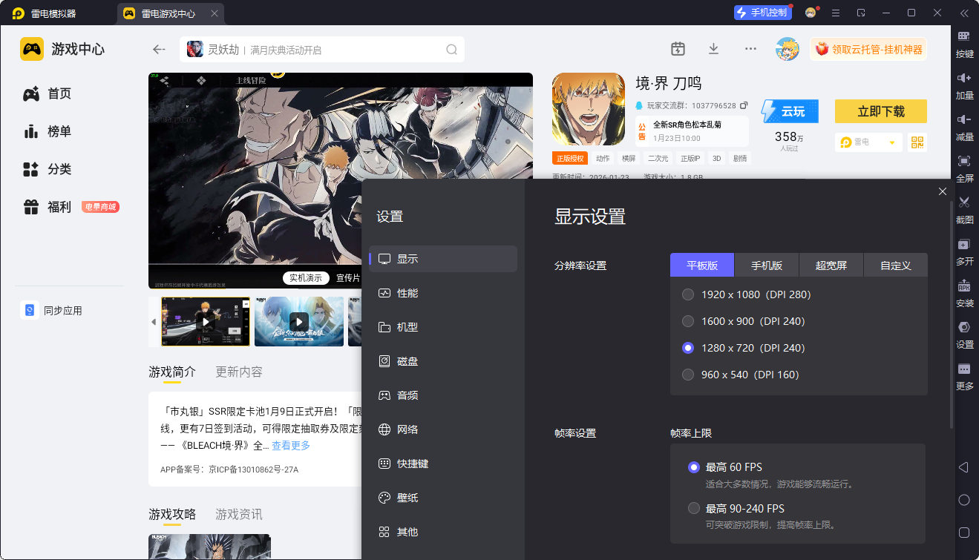
Task: Click the 同步应用 sidebar entry
Action: coord(51,311)
